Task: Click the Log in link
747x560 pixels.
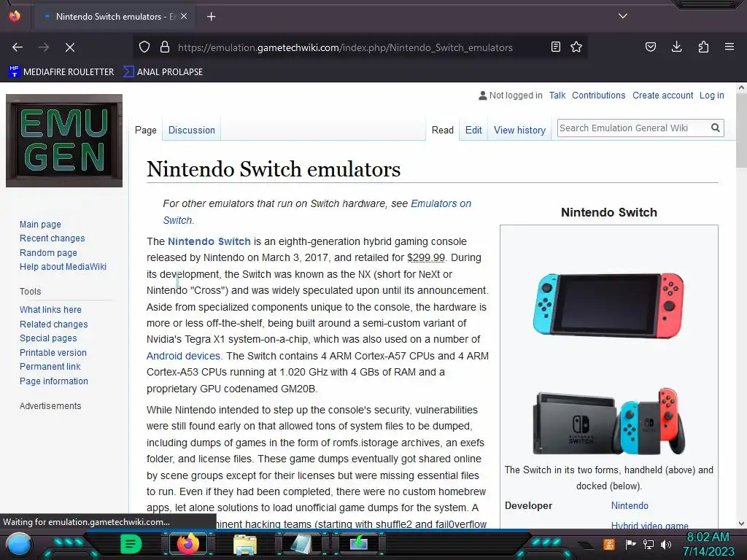Action: click(711, 96)
